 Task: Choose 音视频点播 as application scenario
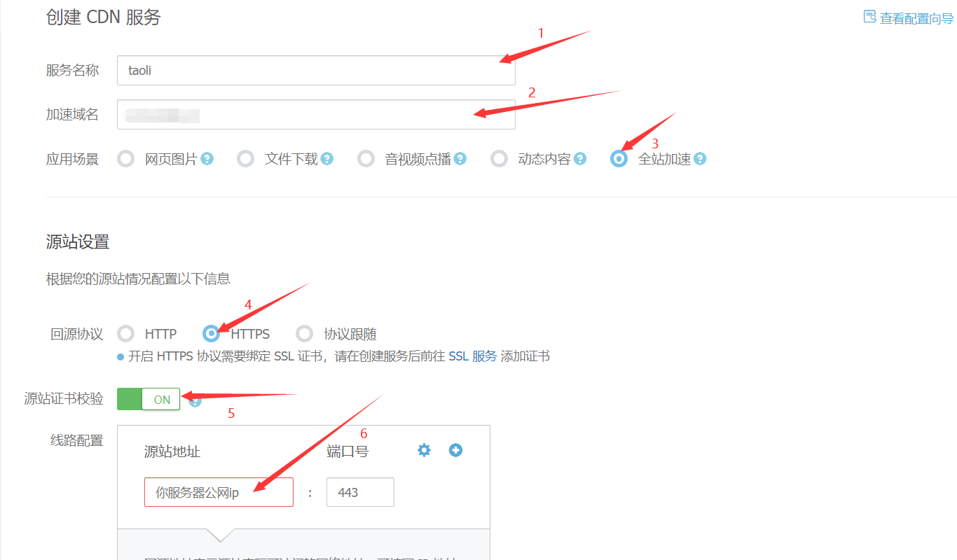[366, 159]
